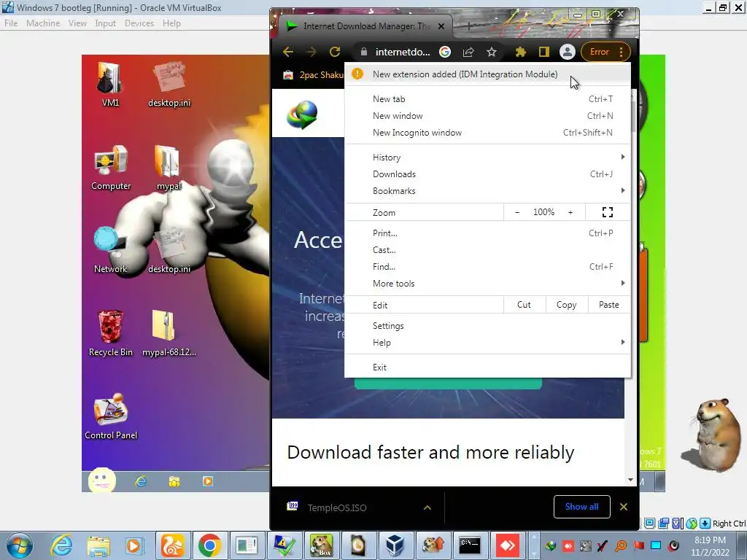Open VirtualBox Machine menu
Viewport: 747px width, 560px height.
coord(43,23)
